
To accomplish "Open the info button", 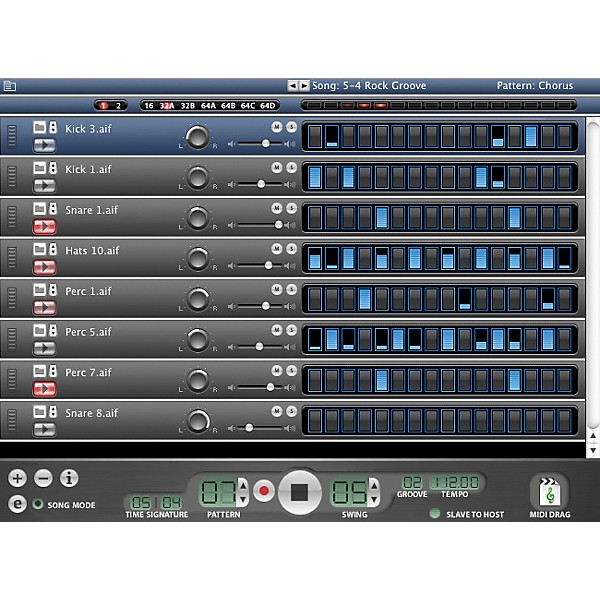I will click(69, 478).
